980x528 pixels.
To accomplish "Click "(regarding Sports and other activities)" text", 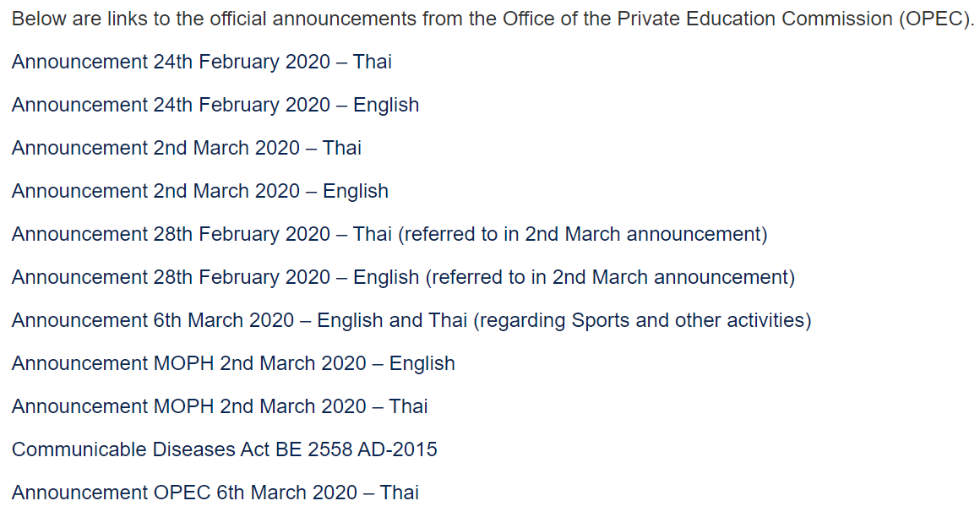I will pos(642,320).
